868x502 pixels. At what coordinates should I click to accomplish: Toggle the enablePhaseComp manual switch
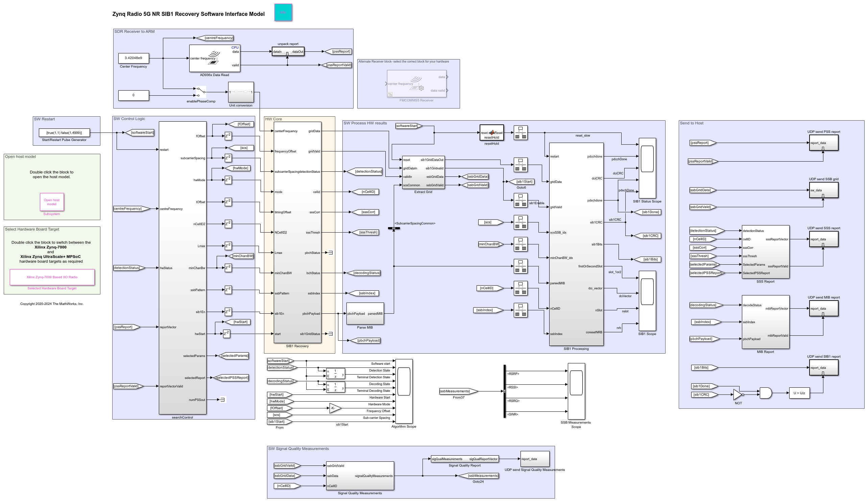201,92
